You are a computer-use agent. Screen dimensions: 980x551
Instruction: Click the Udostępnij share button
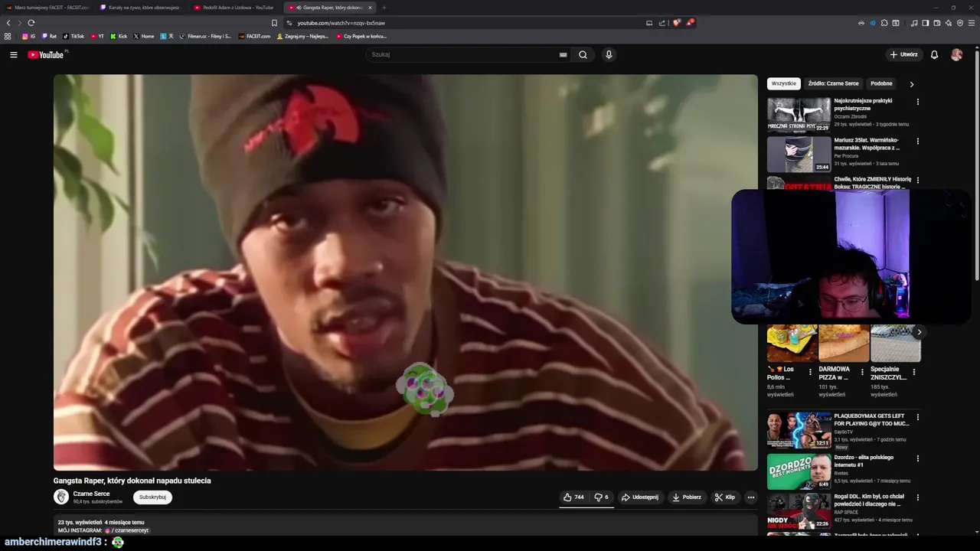(x=639, y=497)
